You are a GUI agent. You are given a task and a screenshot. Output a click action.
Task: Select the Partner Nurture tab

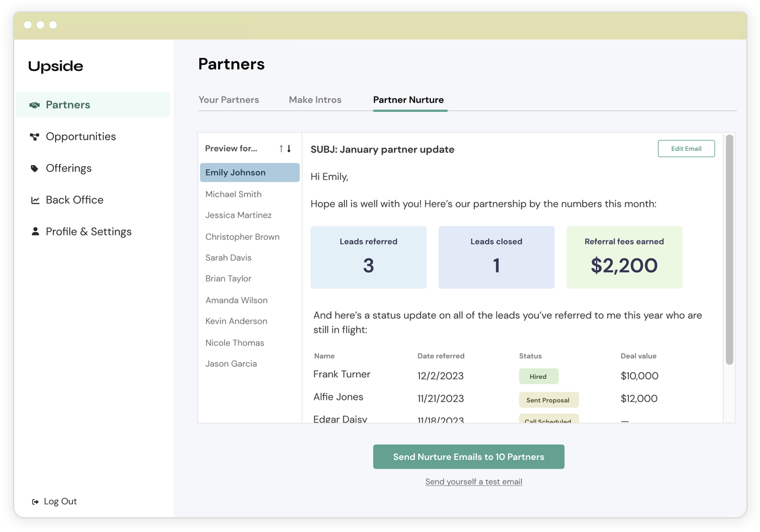click(x=409, y=100)
